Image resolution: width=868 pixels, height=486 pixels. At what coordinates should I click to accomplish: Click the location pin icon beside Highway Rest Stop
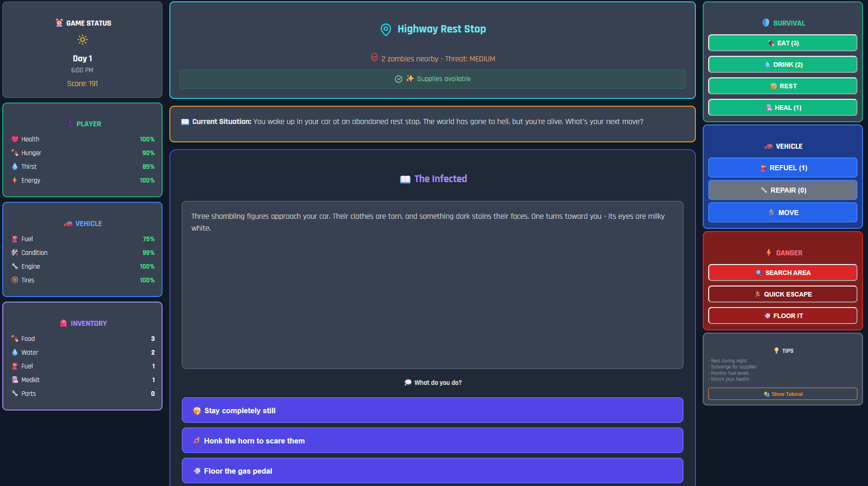point(385,29)
